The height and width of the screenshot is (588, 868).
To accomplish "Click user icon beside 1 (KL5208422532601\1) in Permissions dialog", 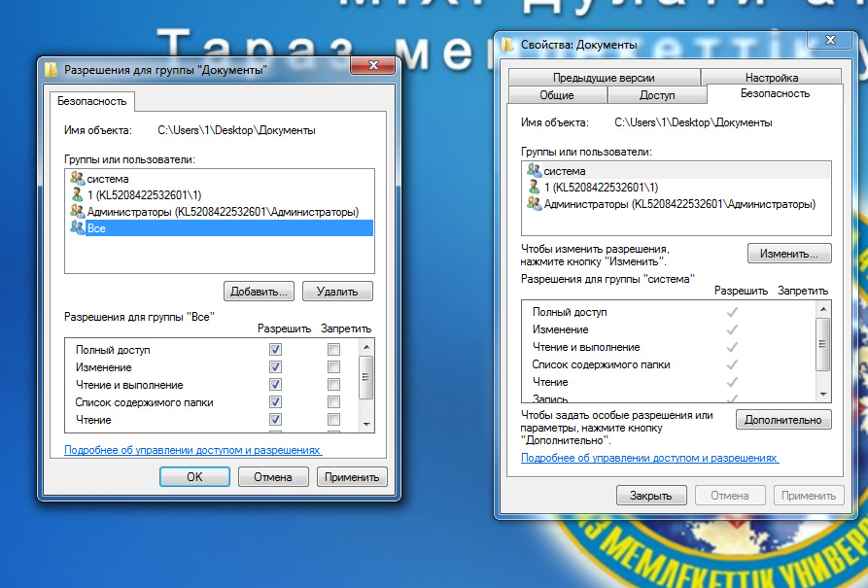I will tap(77, 195).
